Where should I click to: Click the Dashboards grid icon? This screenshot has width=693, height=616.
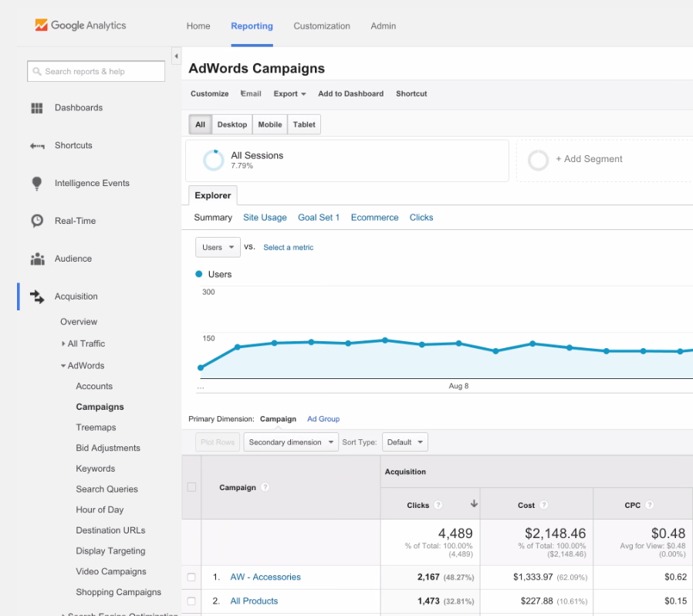(37, 108)
